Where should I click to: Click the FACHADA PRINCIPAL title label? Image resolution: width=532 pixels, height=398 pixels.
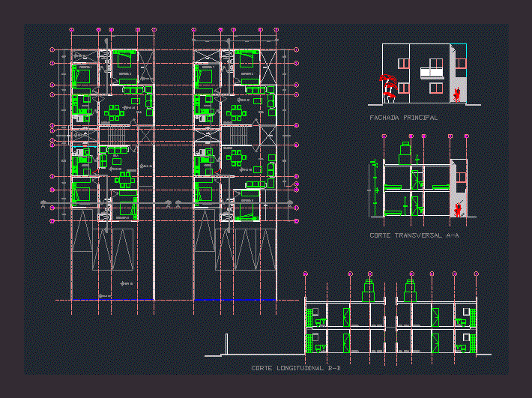(x=403, y=118)
